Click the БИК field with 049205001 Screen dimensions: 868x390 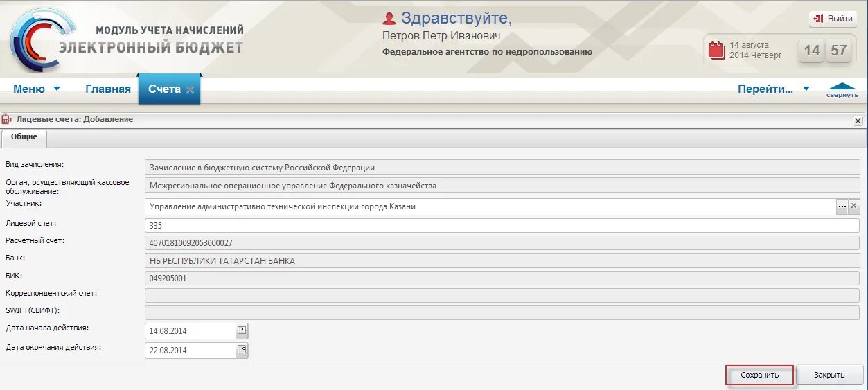tap(502, 278)
